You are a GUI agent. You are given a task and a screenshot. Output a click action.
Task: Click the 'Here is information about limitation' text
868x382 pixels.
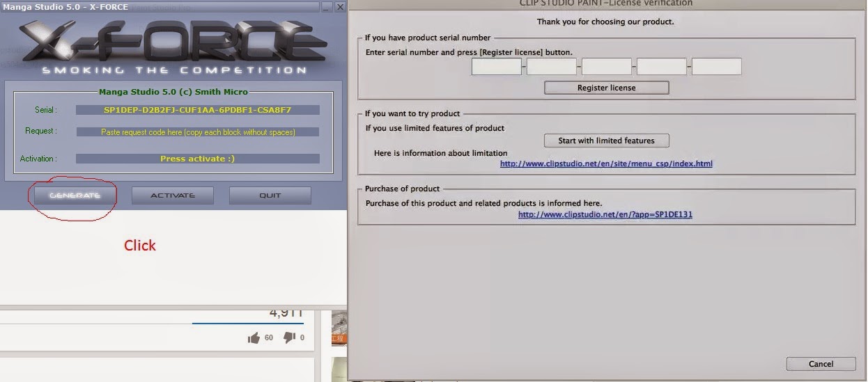(x=440, y=153)
